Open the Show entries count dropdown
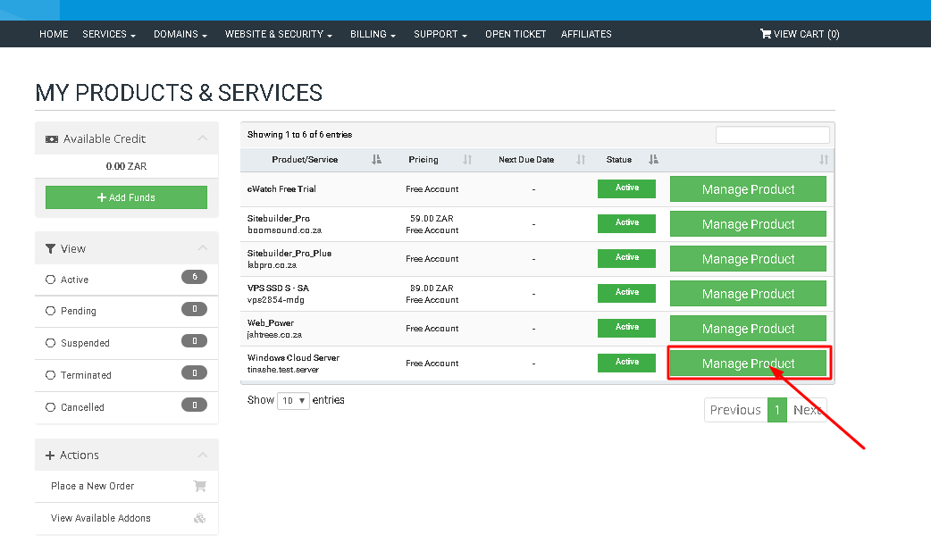The image size is (931, 560). tap(293, 400)
